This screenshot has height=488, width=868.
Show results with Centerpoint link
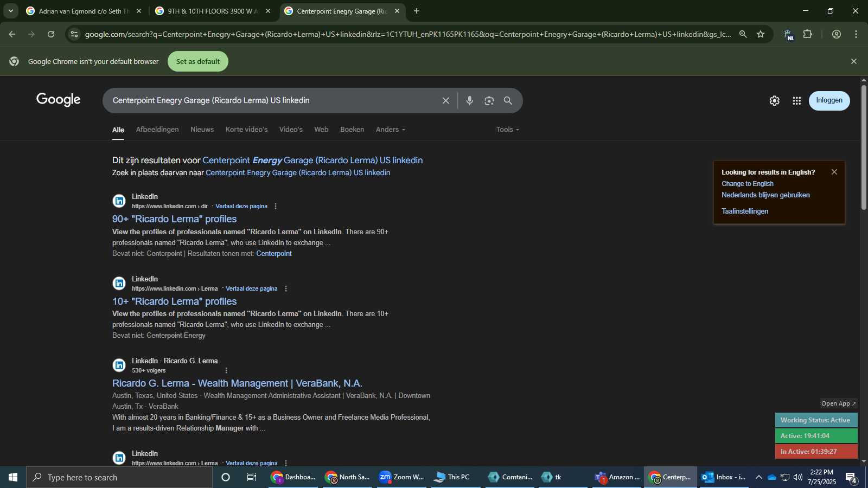pos(274,254)
